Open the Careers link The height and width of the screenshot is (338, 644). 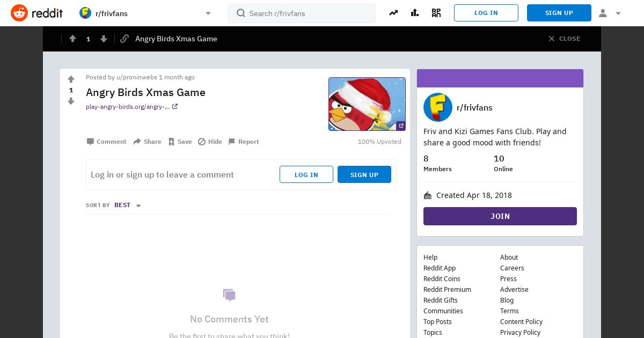point(512,268)
